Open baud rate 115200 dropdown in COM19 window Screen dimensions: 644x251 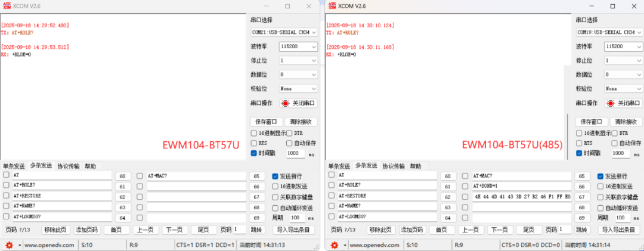(623, 47)
